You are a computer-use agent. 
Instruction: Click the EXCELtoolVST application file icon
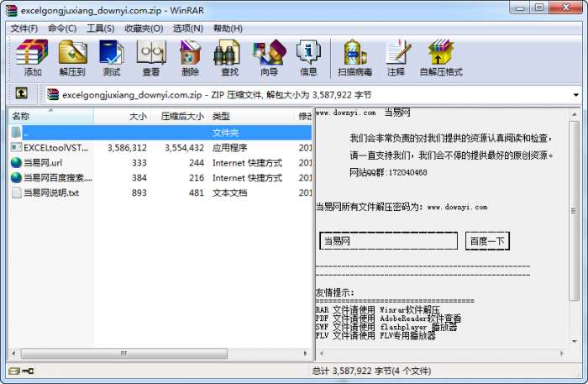[x=16, y=147]
